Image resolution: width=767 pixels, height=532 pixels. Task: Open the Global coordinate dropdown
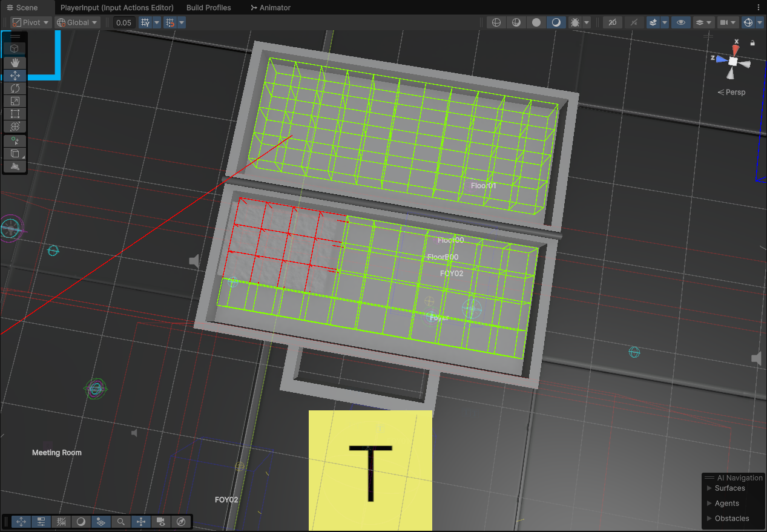click(77, 22)
